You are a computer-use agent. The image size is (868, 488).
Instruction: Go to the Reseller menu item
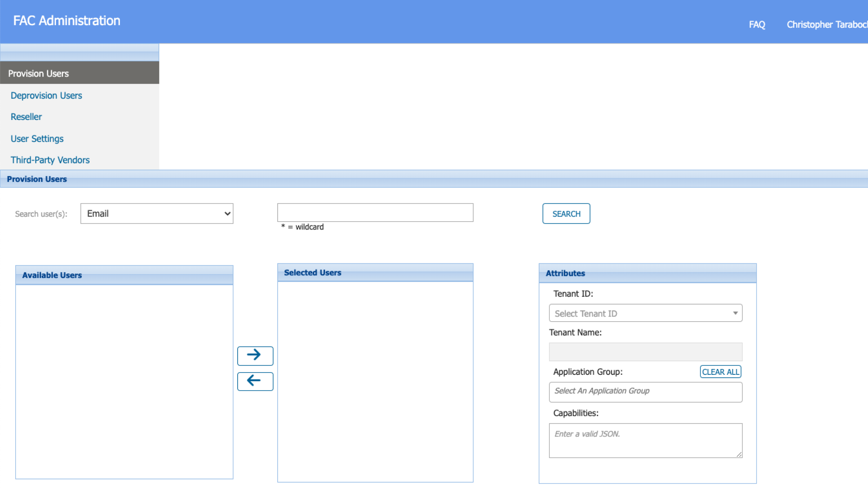(x=26, y=117)
